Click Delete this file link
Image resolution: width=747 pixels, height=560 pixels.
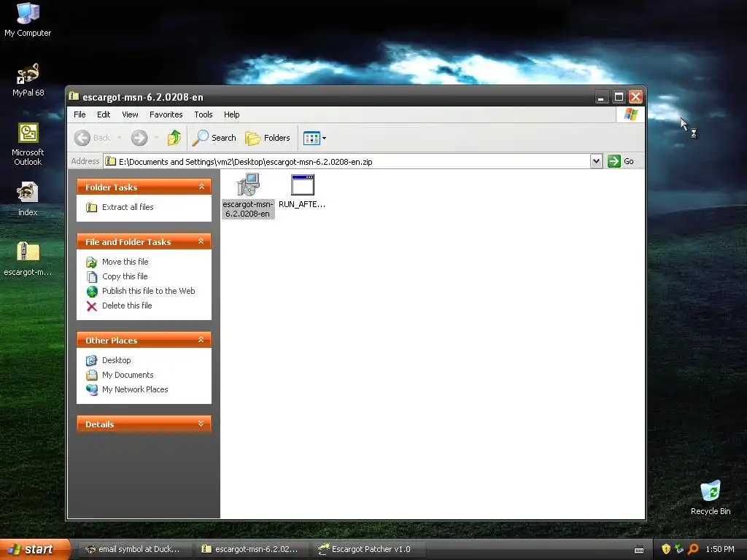(x=127, y=306)
